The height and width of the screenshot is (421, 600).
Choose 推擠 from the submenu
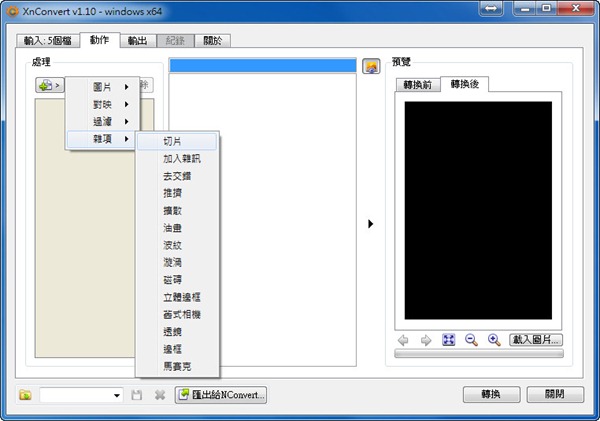(x=177, y=193)
